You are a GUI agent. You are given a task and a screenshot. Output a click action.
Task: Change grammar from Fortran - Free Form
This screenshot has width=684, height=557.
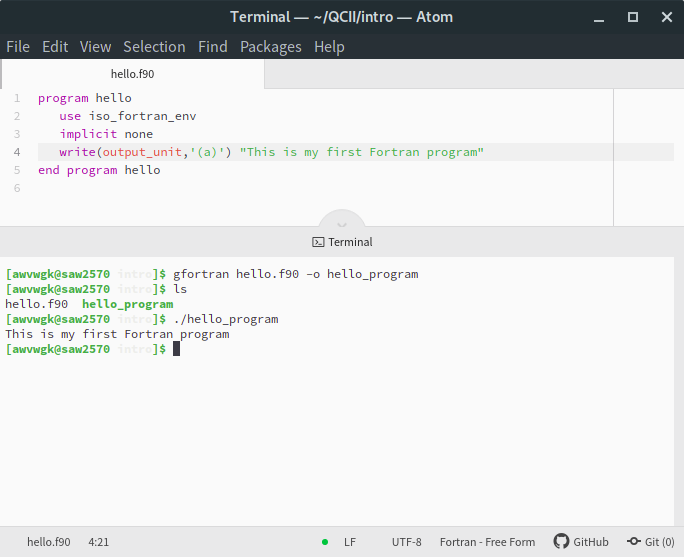click(487, 542)
